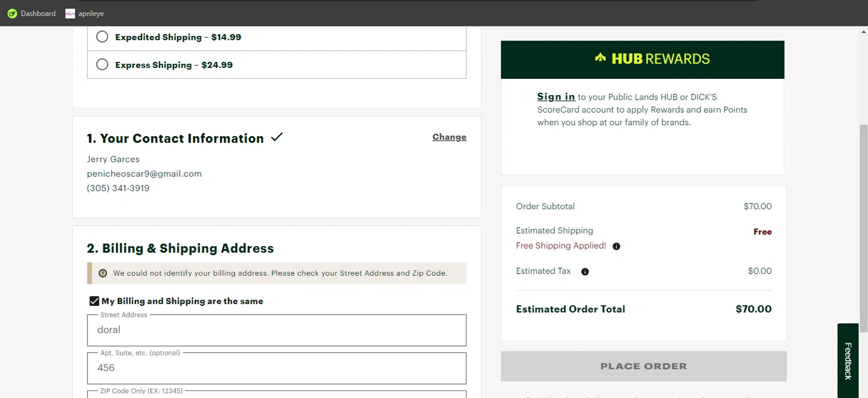Image resolution: width=868 pixels, height=398 pixels.
Task: Click info icon beside Estimated Tax
Action: click(x=585, y=272)
